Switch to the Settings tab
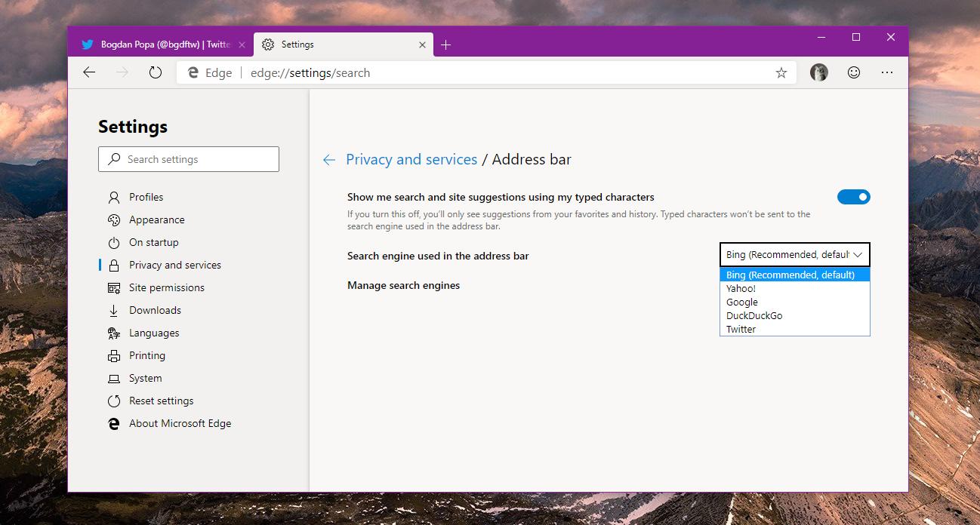 point(344,45)
